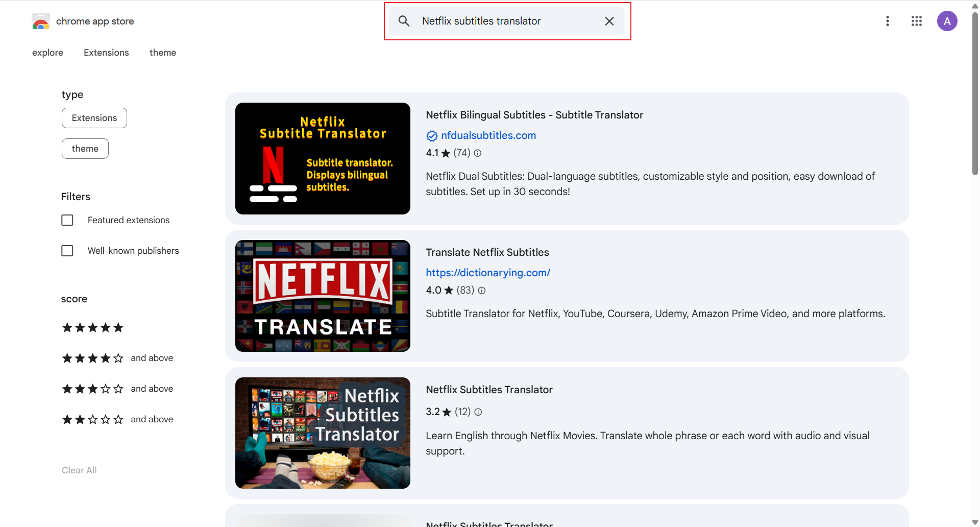Image resolution: width=980 pixels, height=527 pixels.
Task: Enable the Featured extensions checkbox
Action: pyautogui.click(x=67, y=220)
